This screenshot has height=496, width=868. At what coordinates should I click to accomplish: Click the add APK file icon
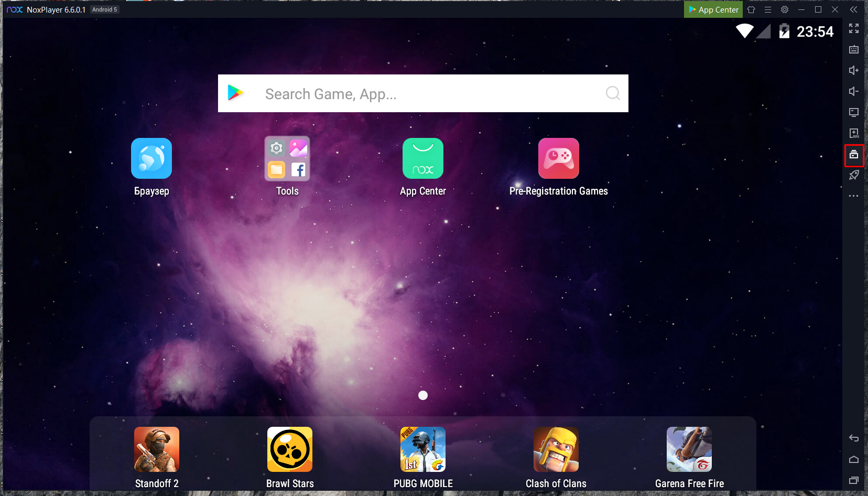click(854, 133)
